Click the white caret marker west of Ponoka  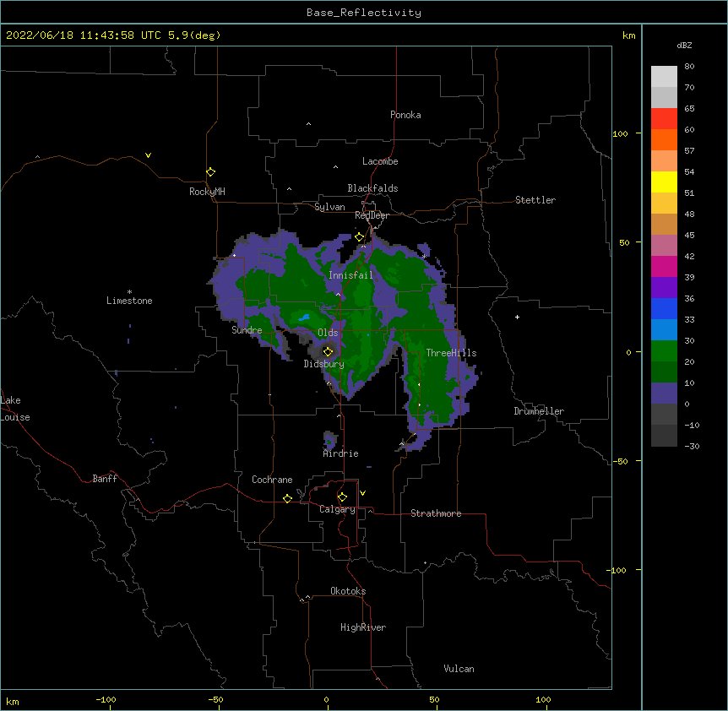click(309, 124)
